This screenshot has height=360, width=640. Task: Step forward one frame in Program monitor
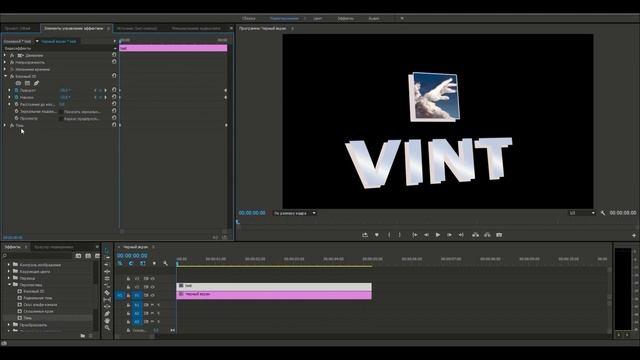(x=449, y=235)
